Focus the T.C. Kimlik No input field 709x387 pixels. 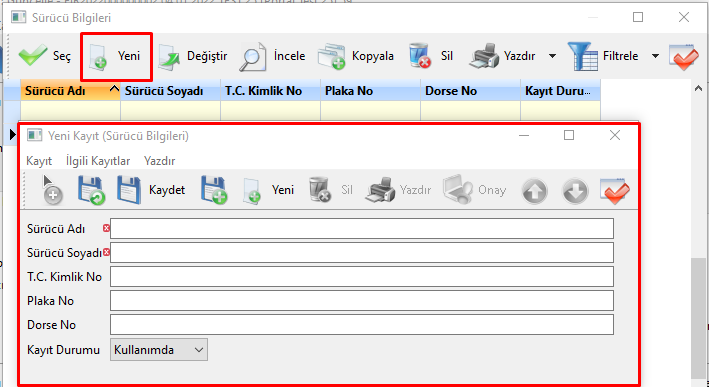[362, 277]
